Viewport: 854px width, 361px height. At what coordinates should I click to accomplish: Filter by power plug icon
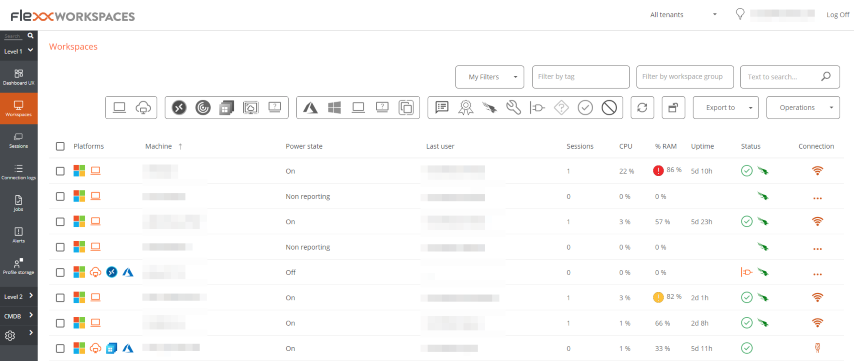(537, 108)
